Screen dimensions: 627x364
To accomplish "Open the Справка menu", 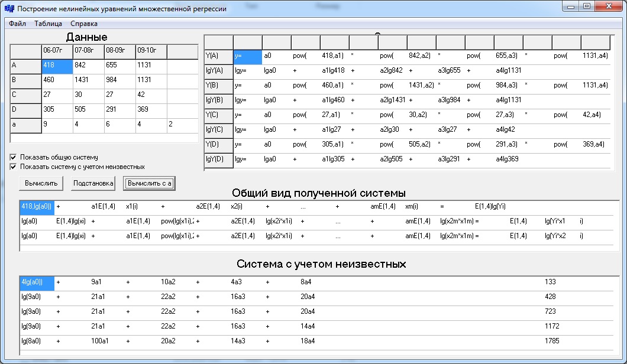I will point(83,24).
